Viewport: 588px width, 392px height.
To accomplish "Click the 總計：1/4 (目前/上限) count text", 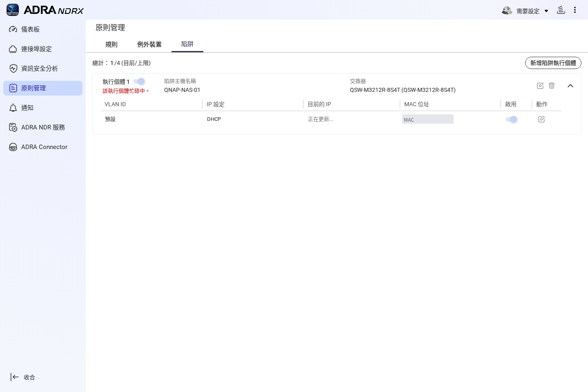I will pyautogui.click(x=122, y=63).
